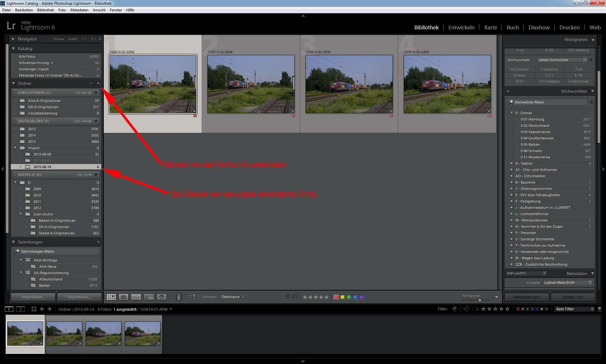Select 150814-04.ARW grid thumbnail

(x=447, y=84)
